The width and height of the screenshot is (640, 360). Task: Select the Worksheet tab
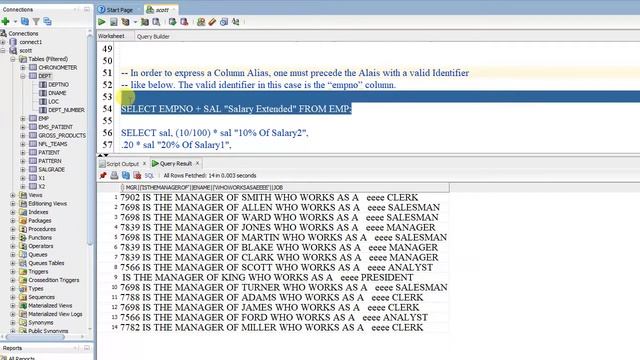[111, 36]
